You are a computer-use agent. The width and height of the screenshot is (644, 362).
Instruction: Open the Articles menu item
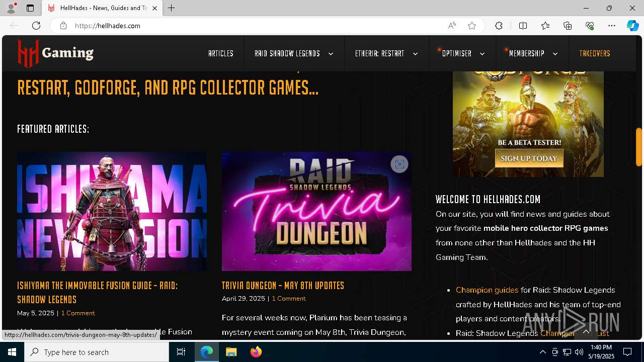221,53
